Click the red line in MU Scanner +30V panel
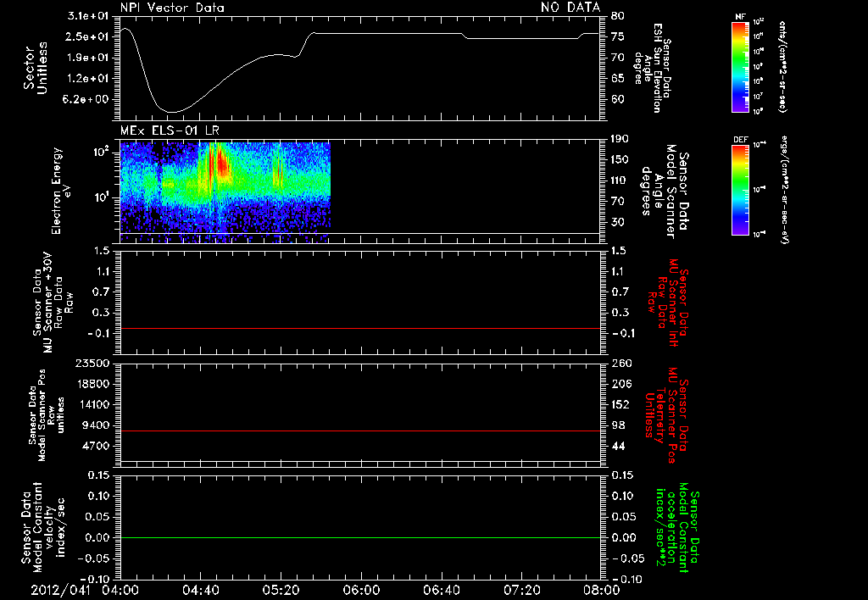Viewport: 868px width, 600px height. 359,328
